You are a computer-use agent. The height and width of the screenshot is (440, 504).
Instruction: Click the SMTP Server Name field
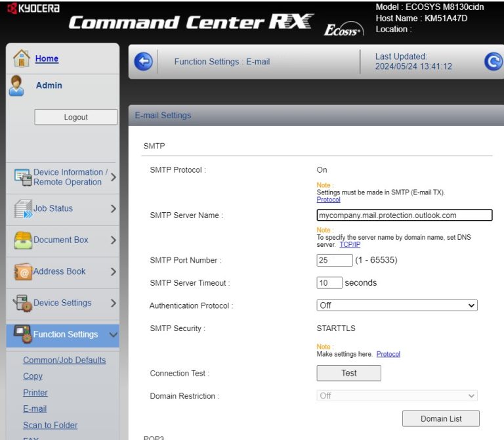(404, 215)
